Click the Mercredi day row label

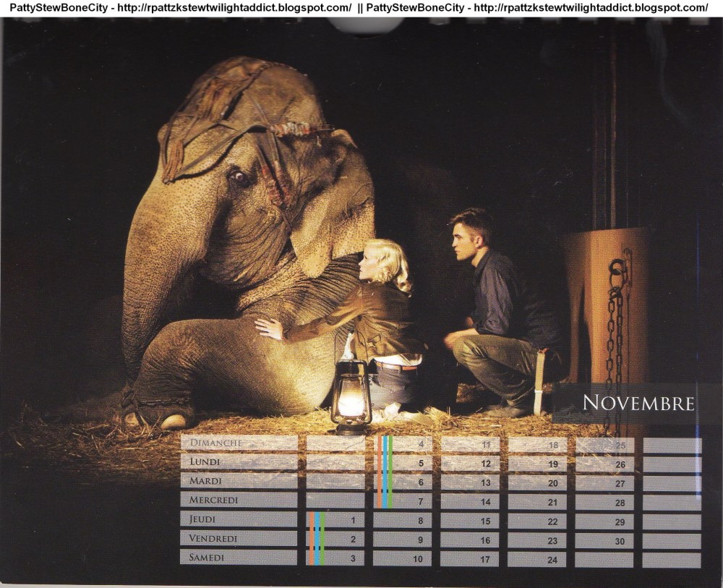[239, 500]
